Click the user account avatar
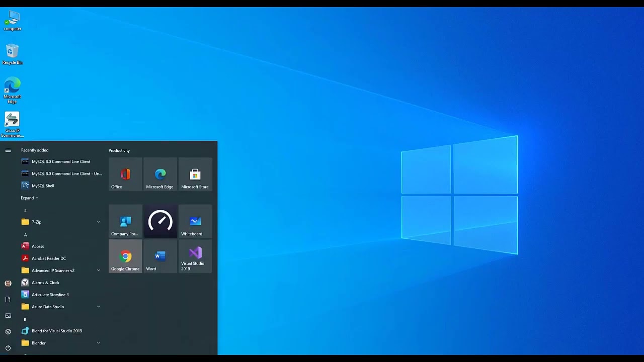 [x=8, y=284]
